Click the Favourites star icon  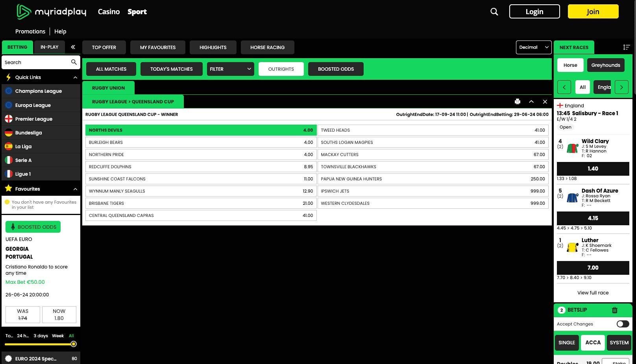point(8,189)
